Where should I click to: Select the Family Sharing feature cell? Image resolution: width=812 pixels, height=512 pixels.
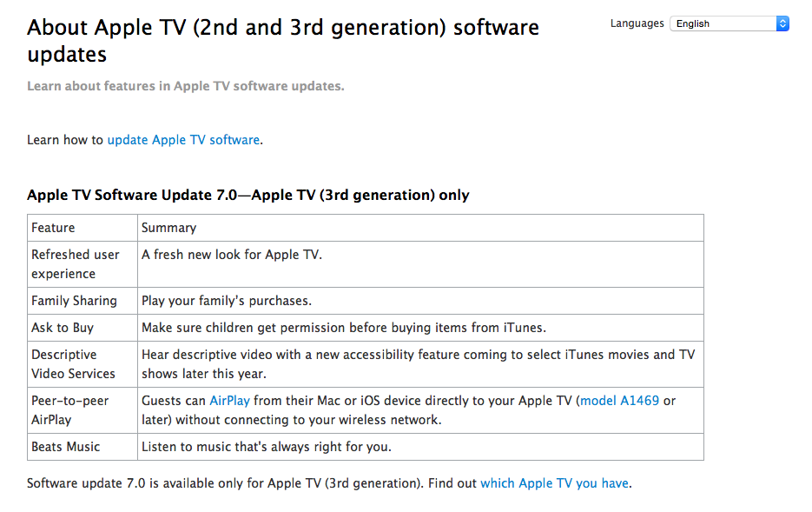coord(83,301)
